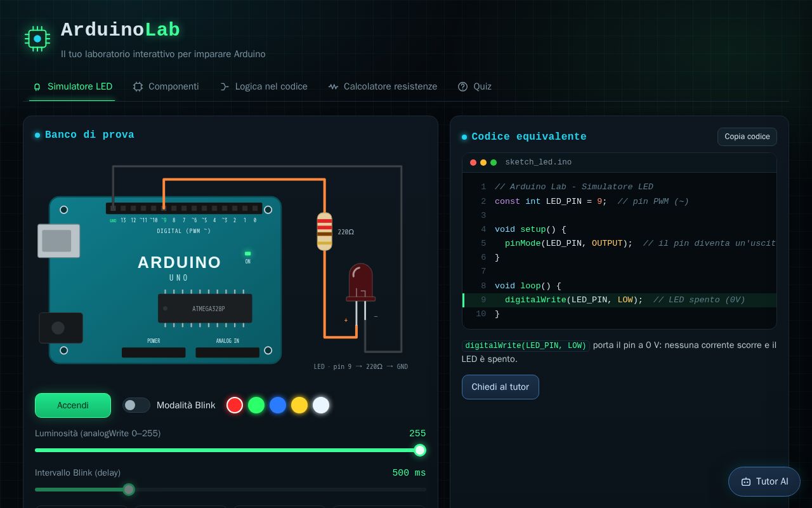
Task: Click the black power jack on the board
Action: coord(61,328)
